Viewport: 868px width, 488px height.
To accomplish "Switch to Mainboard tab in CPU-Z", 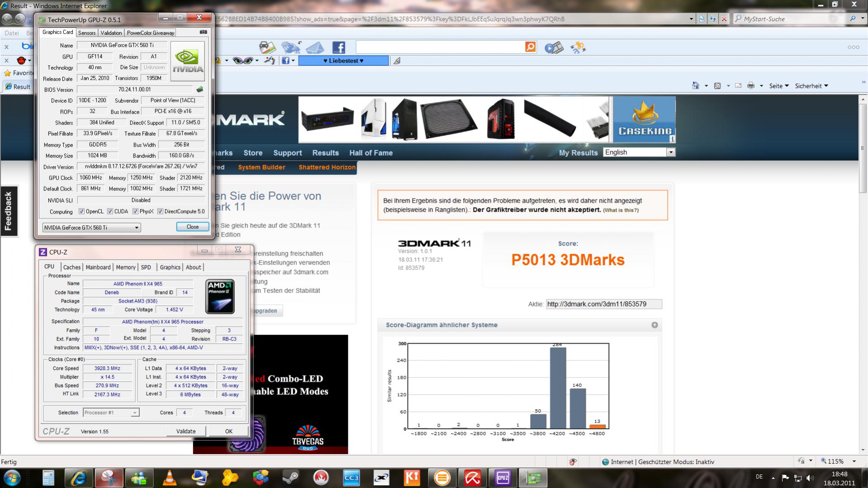I will coord(98,267).
